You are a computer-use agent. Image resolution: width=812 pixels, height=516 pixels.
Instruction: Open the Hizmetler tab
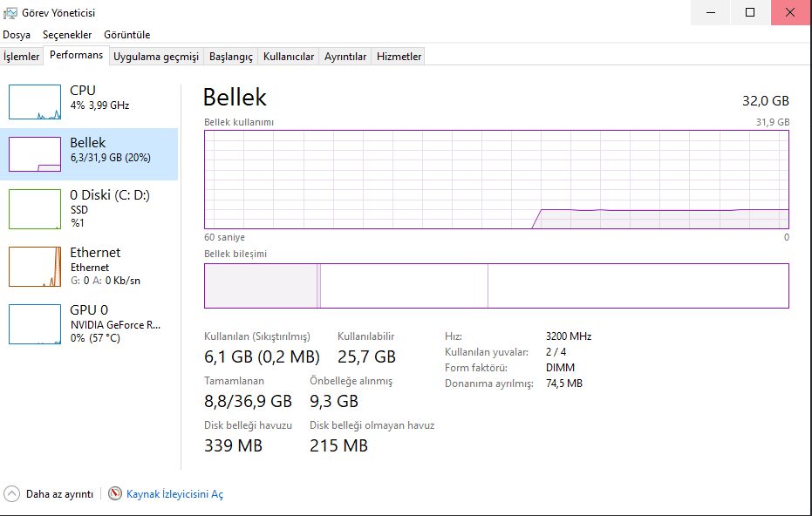(399, 57)
